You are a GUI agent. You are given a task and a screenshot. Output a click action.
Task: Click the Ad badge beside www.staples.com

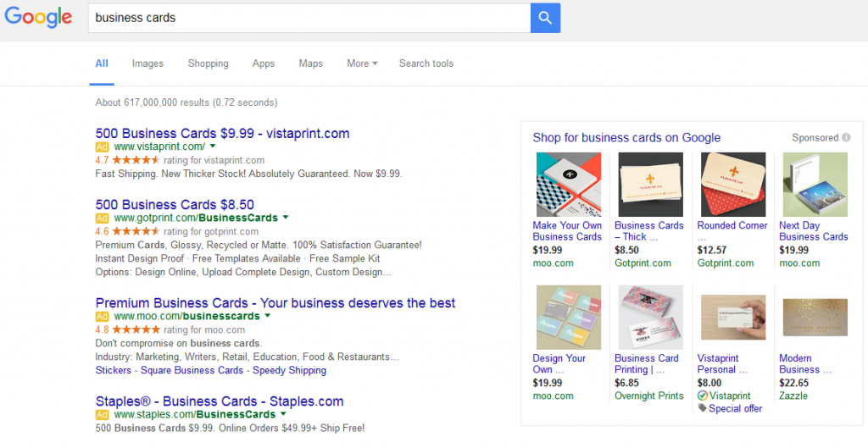point(102,415)
